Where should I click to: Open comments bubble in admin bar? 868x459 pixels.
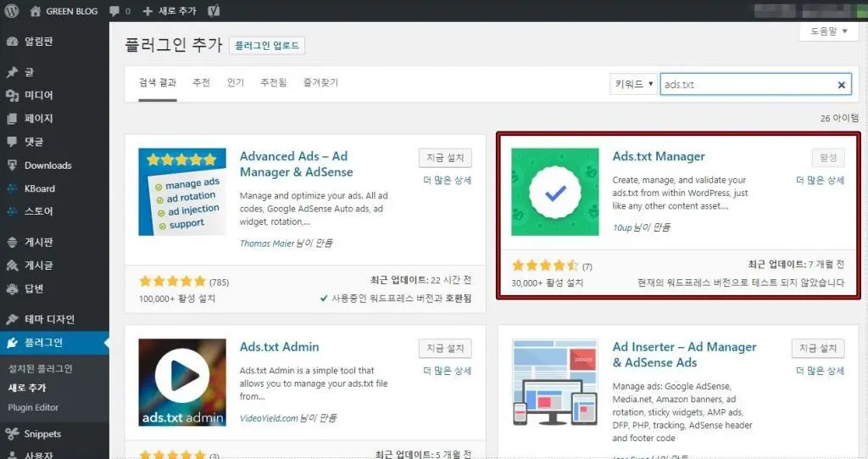pyautogui.click(x=114, y=10)
